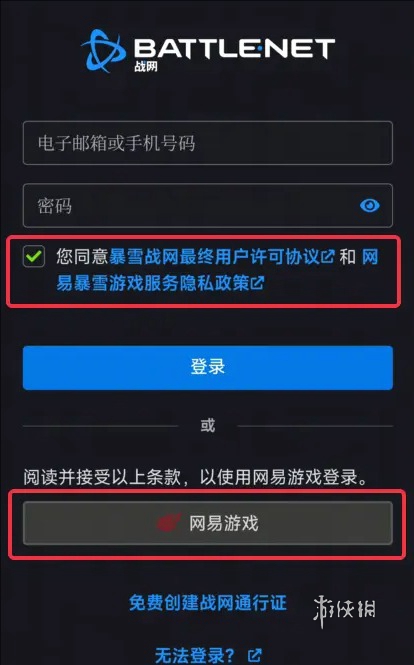
Task: Click the red NetEase icon in button
Action: click(x=169, y=523)
